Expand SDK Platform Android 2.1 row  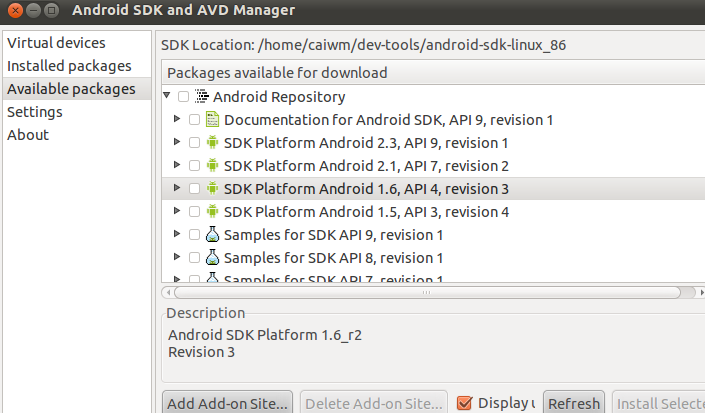pyautogui.click(x=177, y=164)
